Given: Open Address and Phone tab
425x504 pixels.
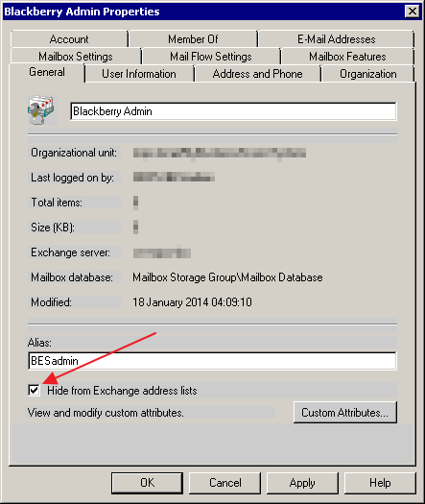Looking at the screenshot, I should (258, 74).
